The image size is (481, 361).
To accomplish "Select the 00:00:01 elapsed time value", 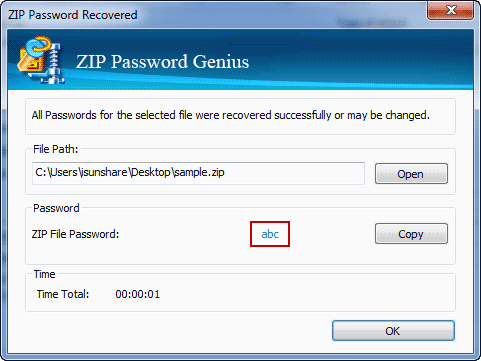I will pyautogui.click(x=138, y=294).
